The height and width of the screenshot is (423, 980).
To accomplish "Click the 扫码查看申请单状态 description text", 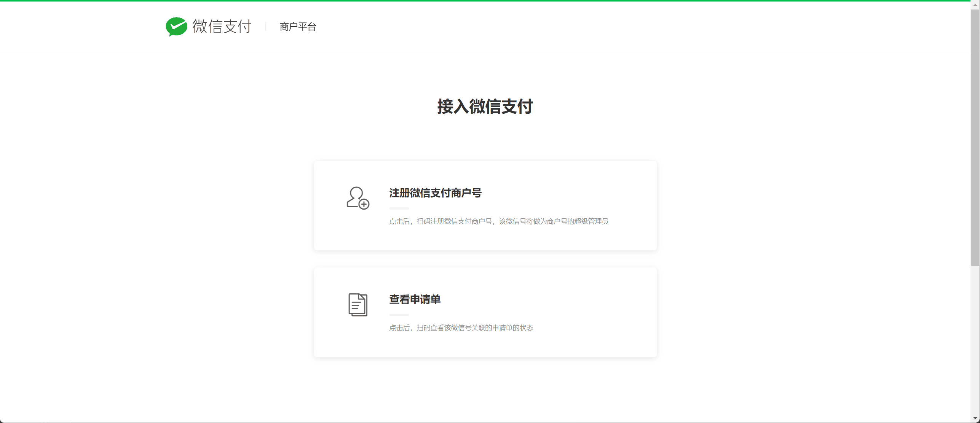I will point(461,328).
